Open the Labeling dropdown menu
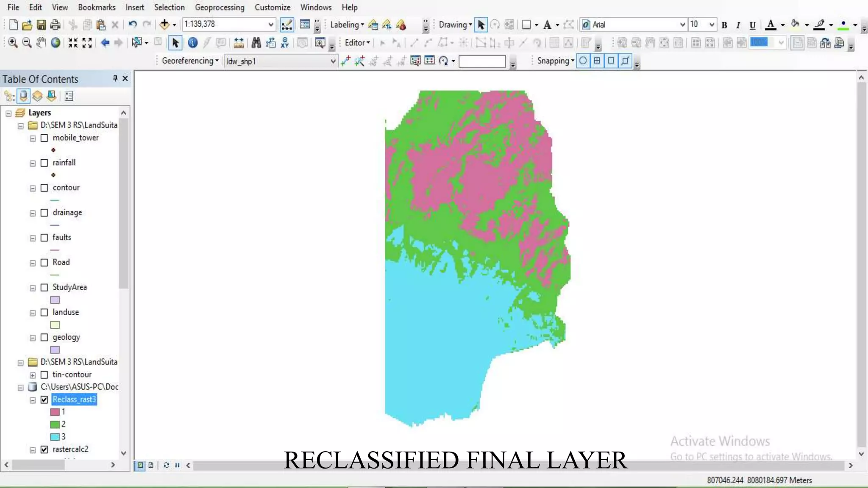Screen dimensions: 868x488 pyautogui.click(x=347, y=25)
